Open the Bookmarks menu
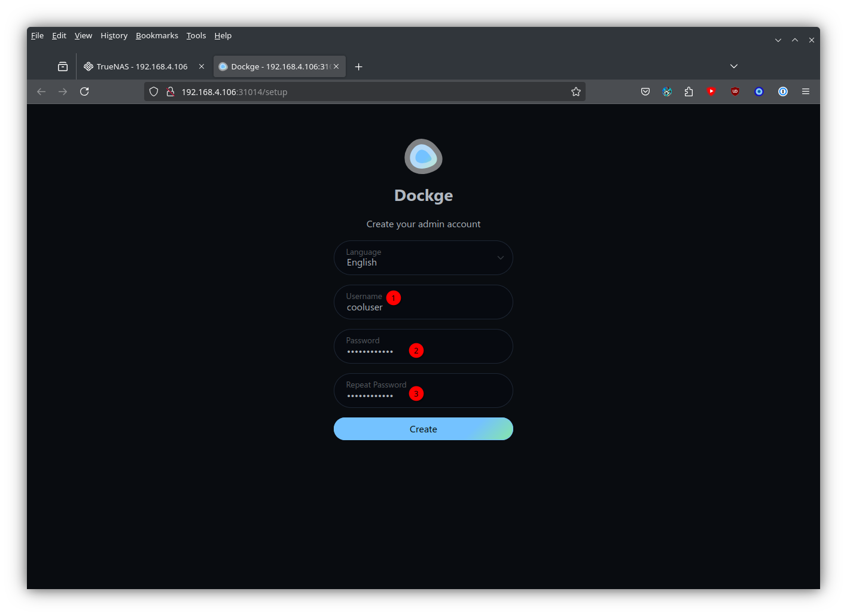 pyautogui.click(x=157, y=36)
